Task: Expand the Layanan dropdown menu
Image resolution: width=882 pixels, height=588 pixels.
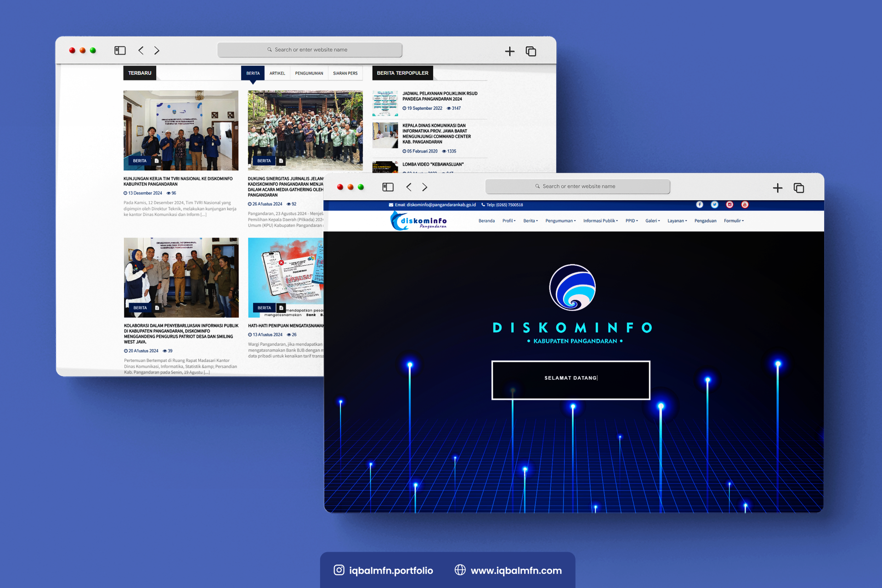Action: [x=677, y=221]
